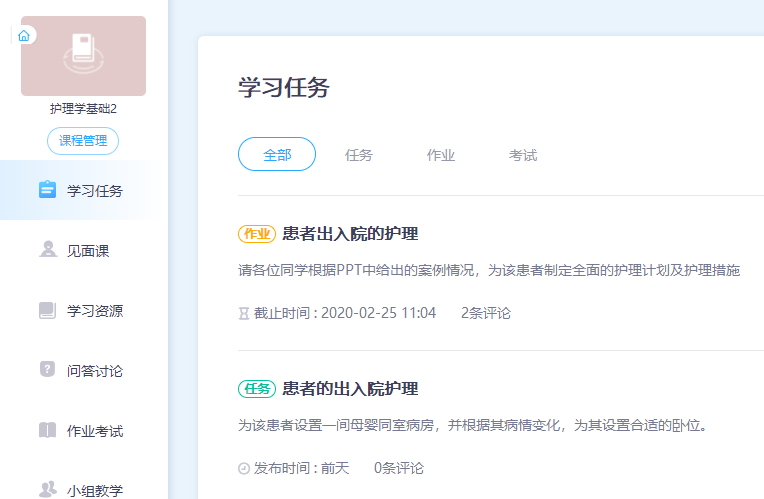The width and height of the screenshot is (764, 499).
Task: Select the 全部 filter tab
Action: tap(277, 155)
